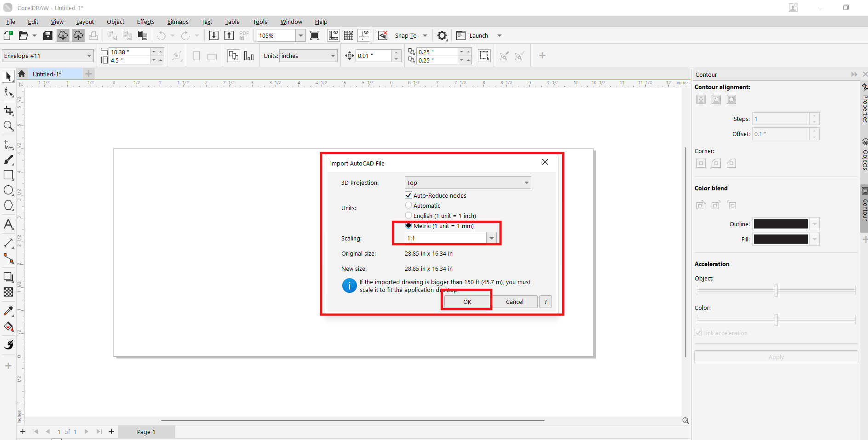The image size is (868, 440).
Task: Add a new document tab with plus button
Action: 89,74
